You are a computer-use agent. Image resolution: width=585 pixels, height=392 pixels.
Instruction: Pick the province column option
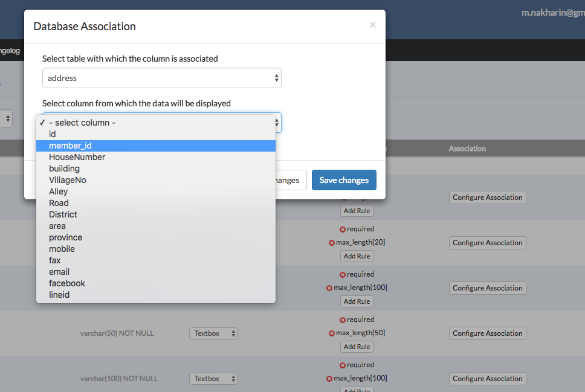[x=65, y=237]
